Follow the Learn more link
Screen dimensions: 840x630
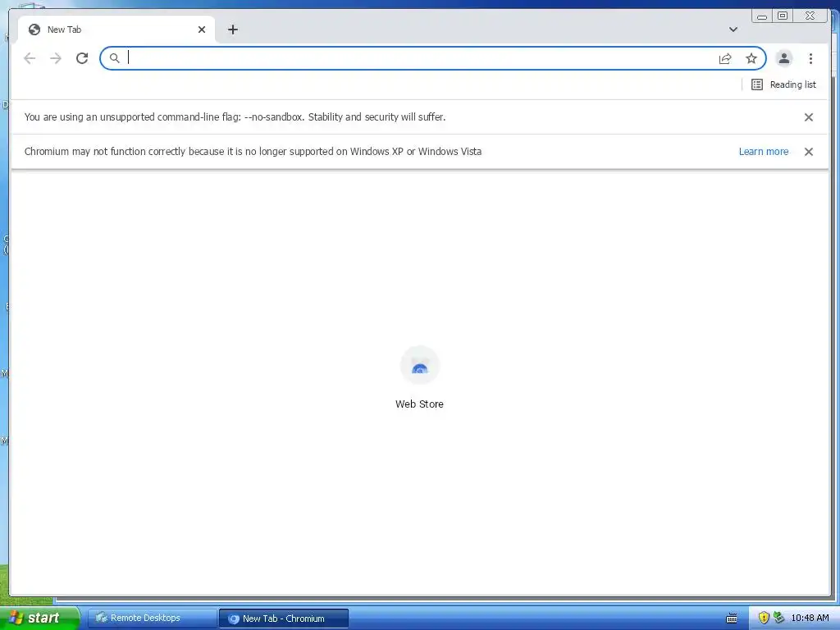pos(764,152)
